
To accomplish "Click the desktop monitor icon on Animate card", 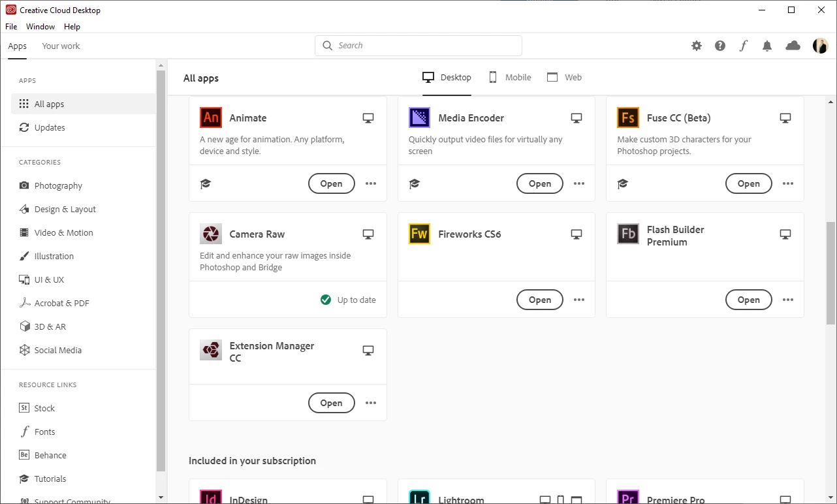I will pos(368,118).
